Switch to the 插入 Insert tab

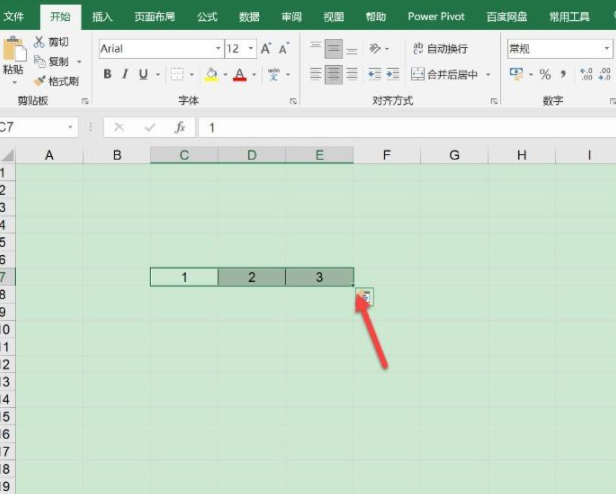tap(102, 17)
